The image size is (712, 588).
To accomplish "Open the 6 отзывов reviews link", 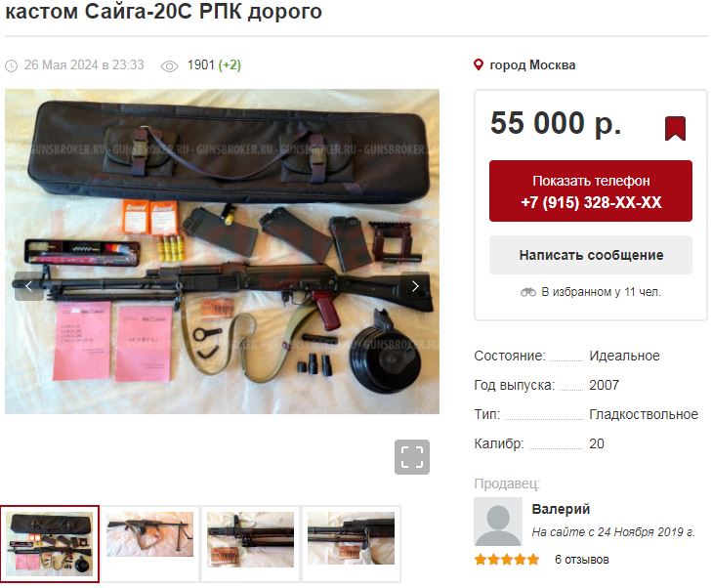I will [x=582, y=560].
